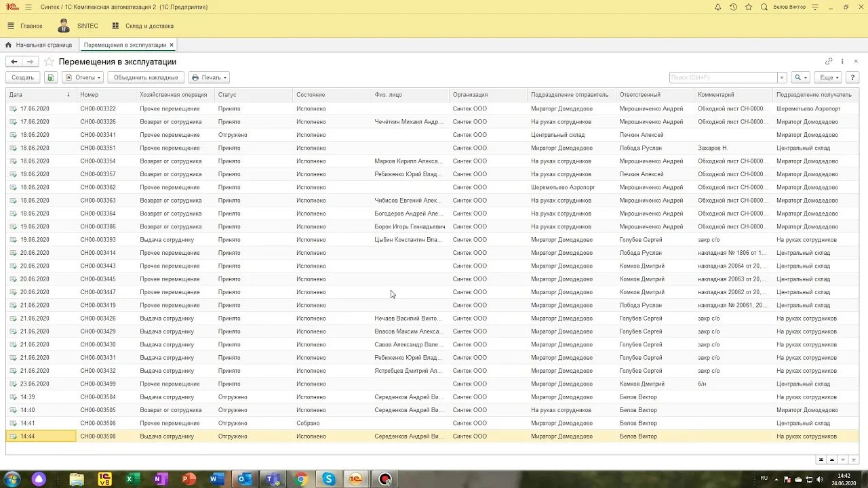The image size is (868, 488).
Task: Open Excel from the taskbar
Action: pyautogui.click(x=132, y=479)
